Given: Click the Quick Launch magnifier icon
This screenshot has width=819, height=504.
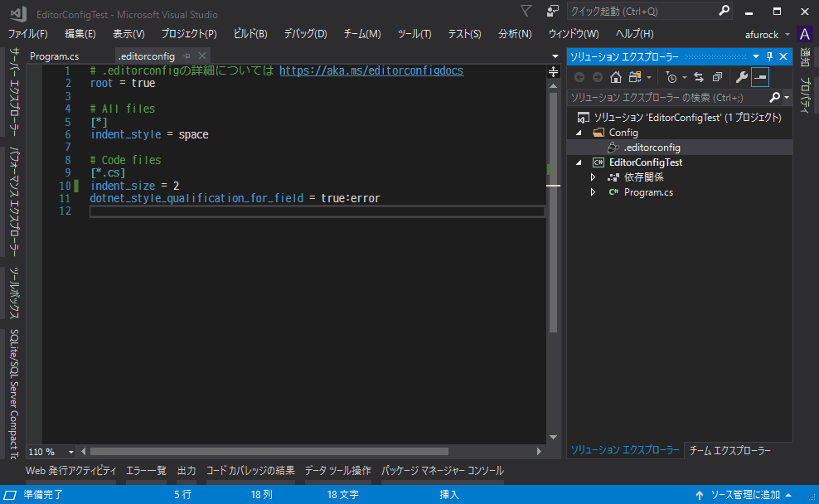Looking at the screenshot, I should 724,11.
